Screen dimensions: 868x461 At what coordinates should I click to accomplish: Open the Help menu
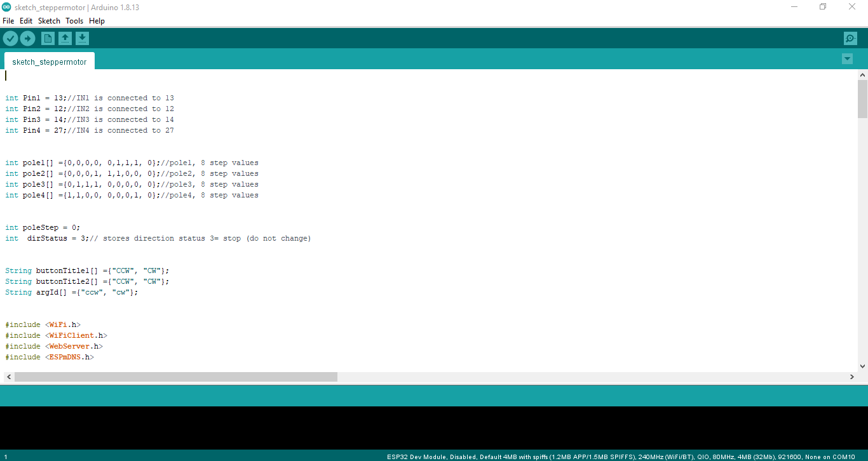[97, 20]
